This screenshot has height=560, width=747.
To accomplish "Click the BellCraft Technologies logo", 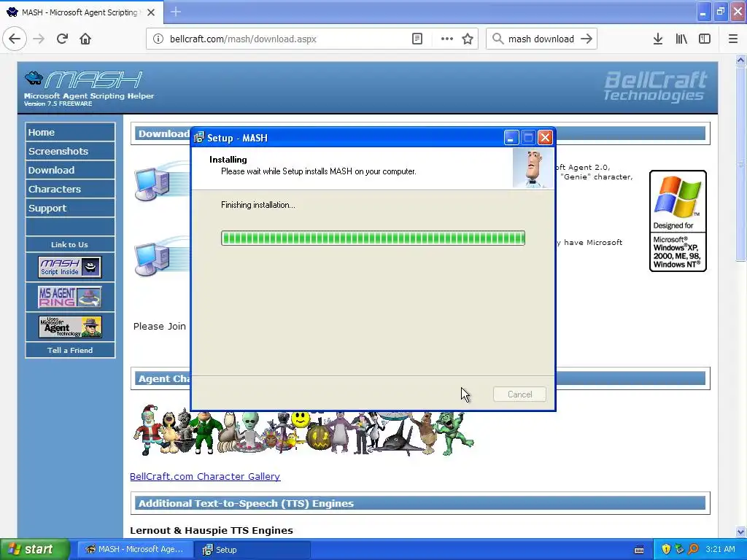I will (x=655, y=86).
